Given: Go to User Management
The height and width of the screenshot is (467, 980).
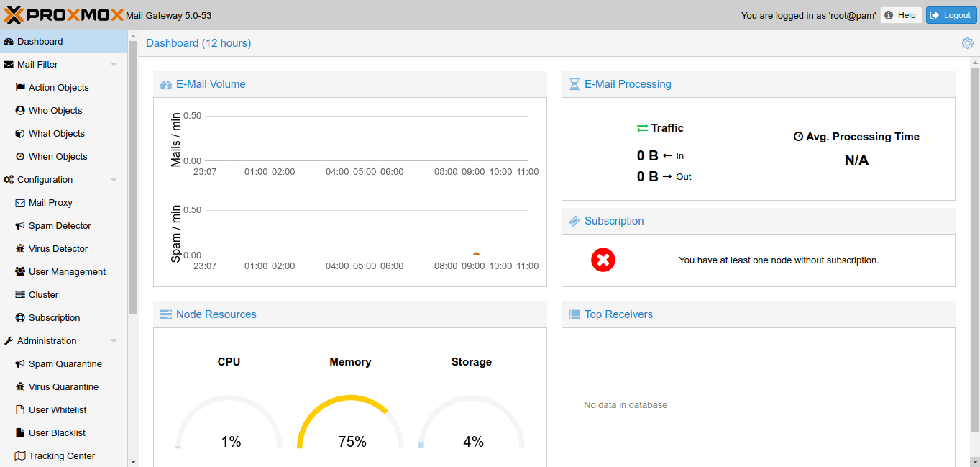Looking at the screenshot, I should click(x=64, y=272).
